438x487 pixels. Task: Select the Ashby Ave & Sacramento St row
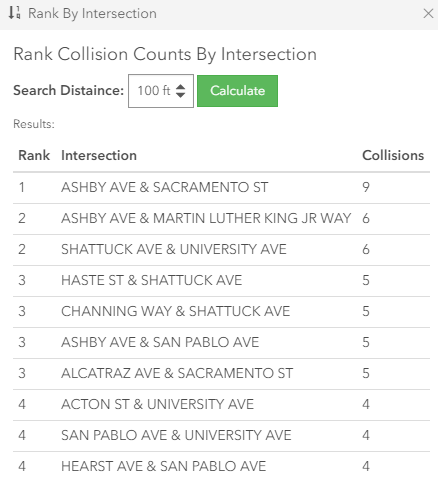click(221, 187)
